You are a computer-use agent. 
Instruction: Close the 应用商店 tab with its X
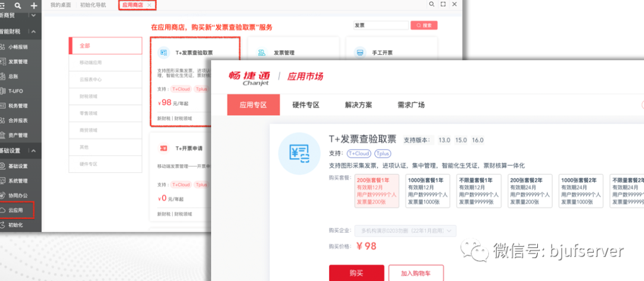click(x=149, y=5)
